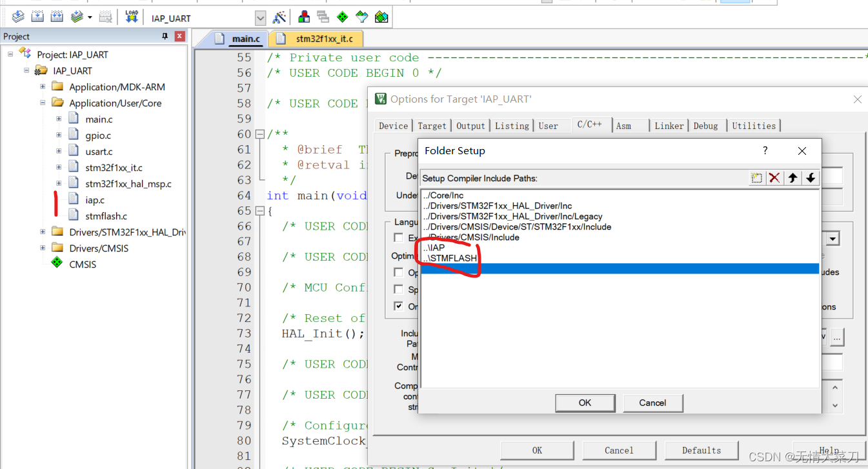The image size is (868, 469).
Task: Open the IAP_UART target selection dropdown
Action: tap(260, 17)
